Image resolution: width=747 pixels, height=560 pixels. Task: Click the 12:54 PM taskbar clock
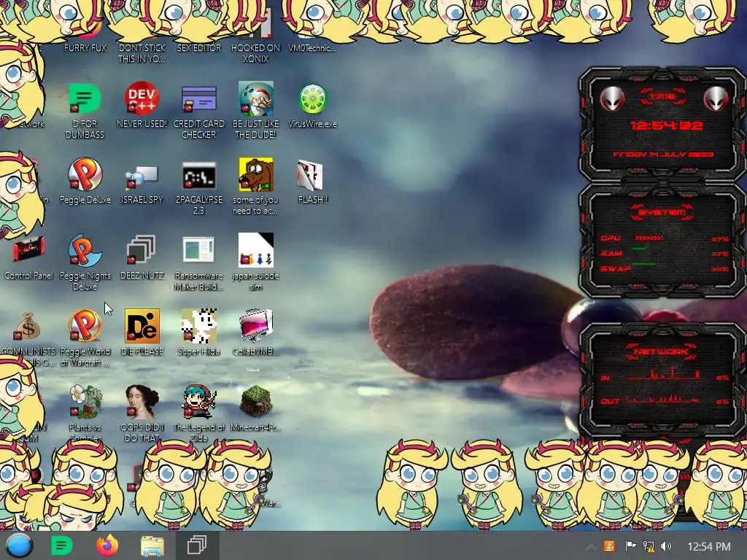(x=709, y=547)
